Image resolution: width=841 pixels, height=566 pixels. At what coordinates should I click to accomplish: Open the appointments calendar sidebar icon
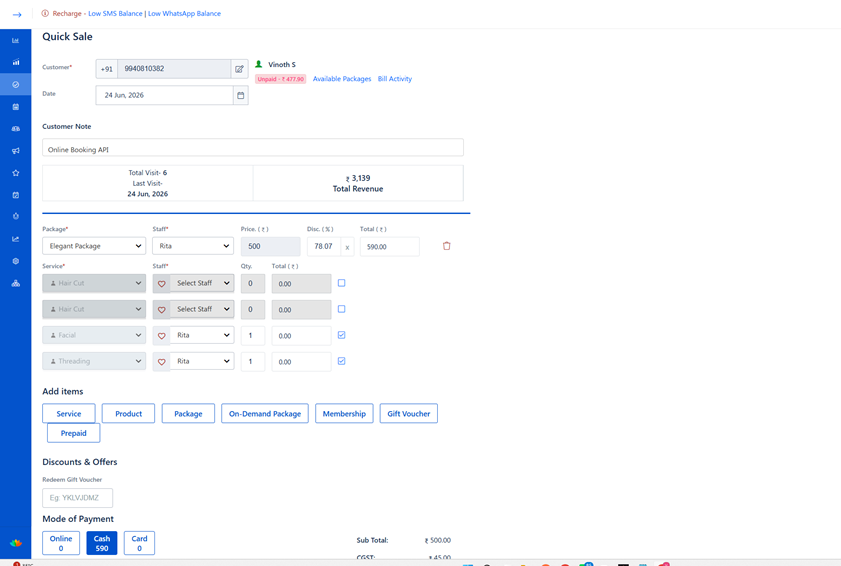pos(16,107)
